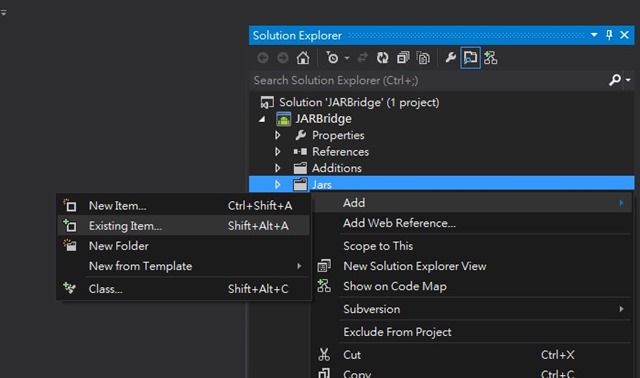Click the wrench icon beside Properties node

tap(300, 135)
